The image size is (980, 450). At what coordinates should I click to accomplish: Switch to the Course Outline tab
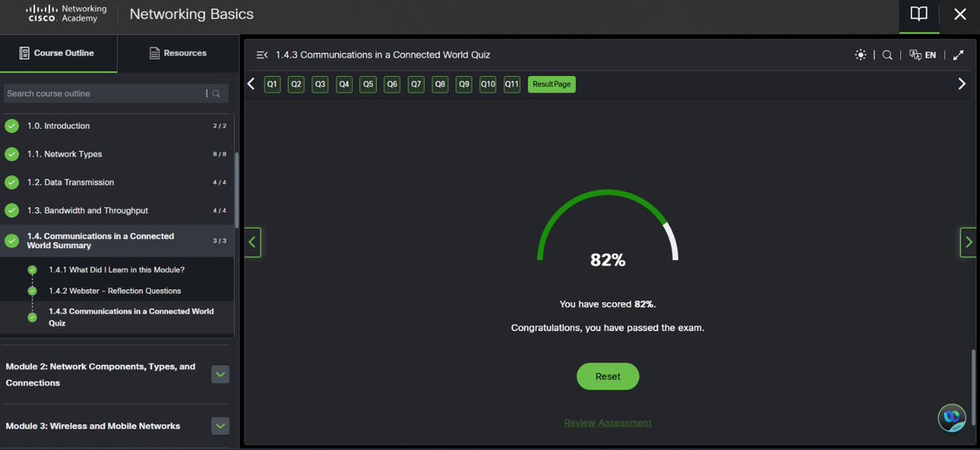pyautogui.click(x=57, y=53)
